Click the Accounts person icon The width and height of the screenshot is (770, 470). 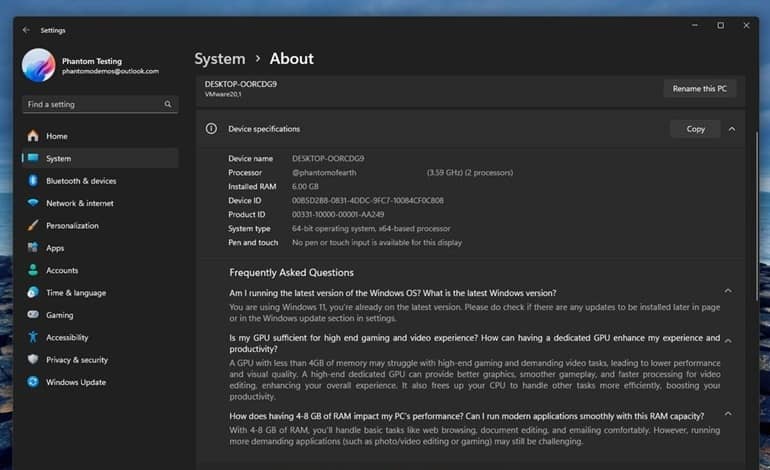click(x=33, y=270)
